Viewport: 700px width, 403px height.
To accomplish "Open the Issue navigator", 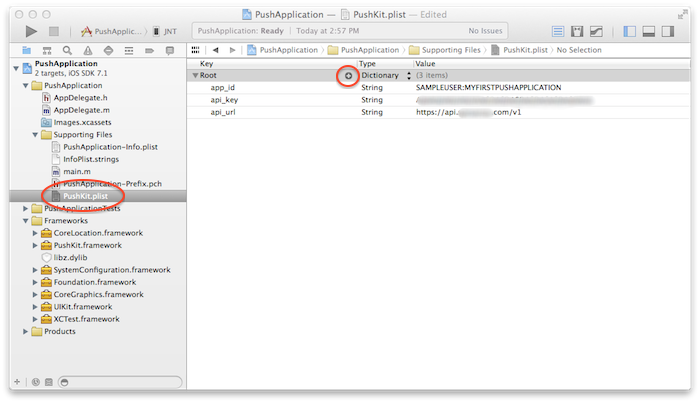I will [88, 50].
